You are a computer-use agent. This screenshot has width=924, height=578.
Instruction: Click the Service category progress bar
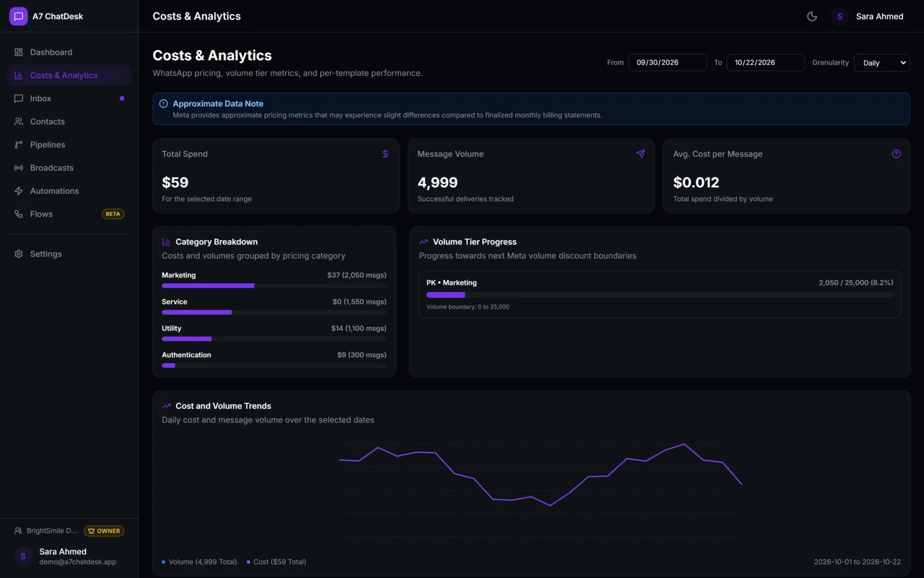pyautogui.click(x=274, y=312)
